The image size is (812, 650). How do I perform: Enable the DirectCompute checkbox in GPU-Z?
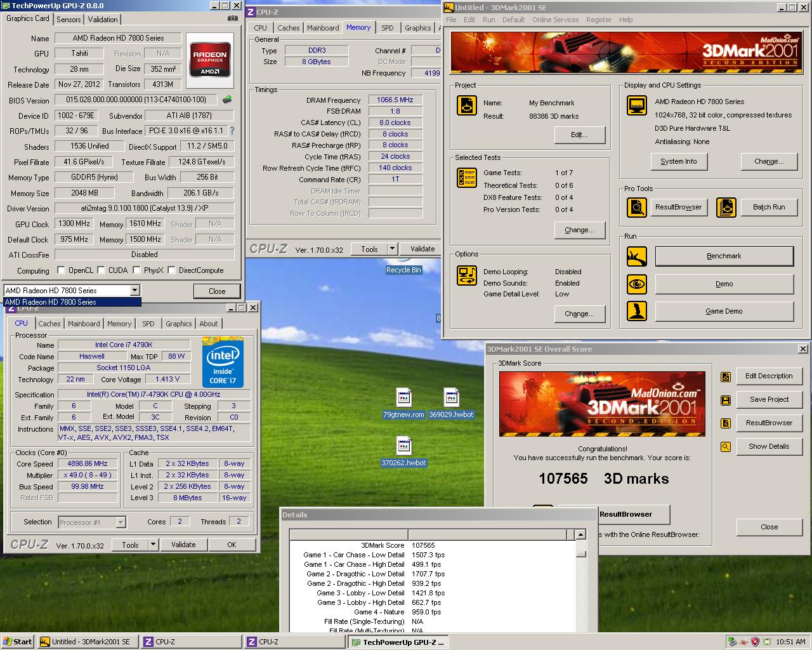tap(172, 270)
